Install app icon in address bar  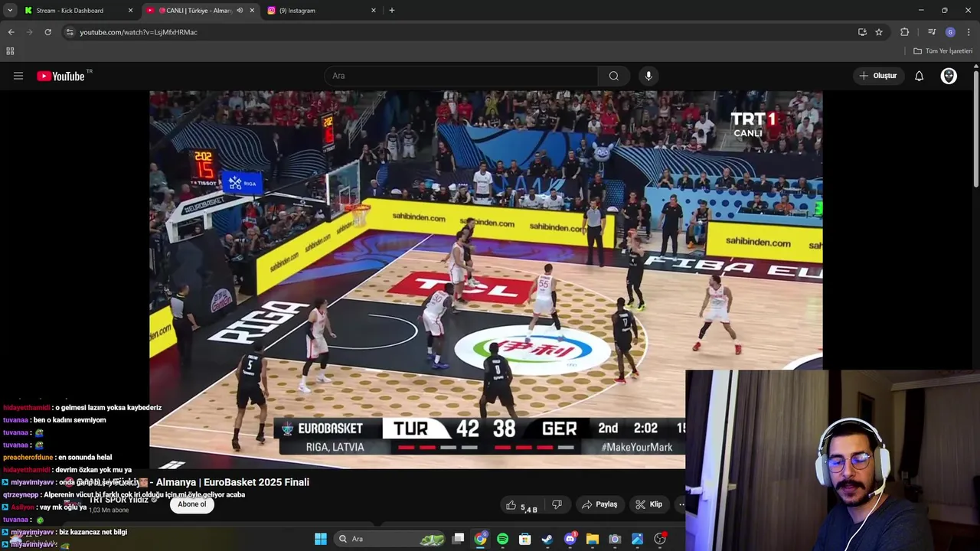coord(862,32)
